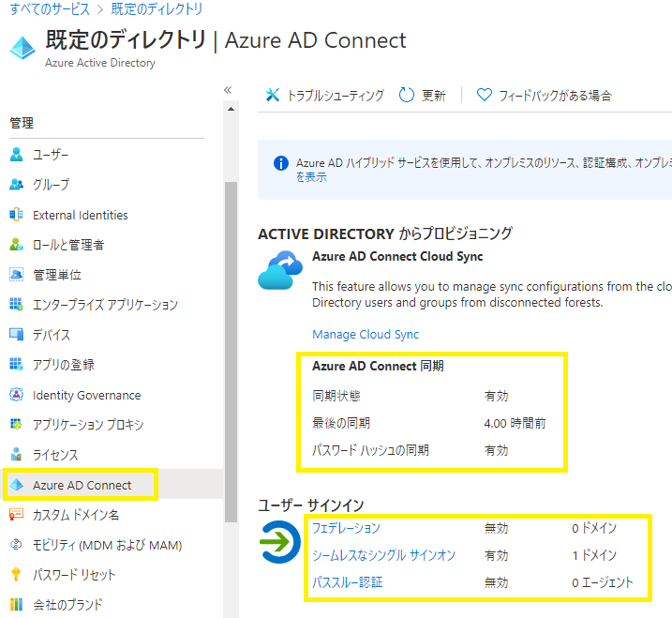Viewport: 672px width, 618px height.
Task: Click Azure AD Connect Cloud Sync heading
Action: (397, 256)
